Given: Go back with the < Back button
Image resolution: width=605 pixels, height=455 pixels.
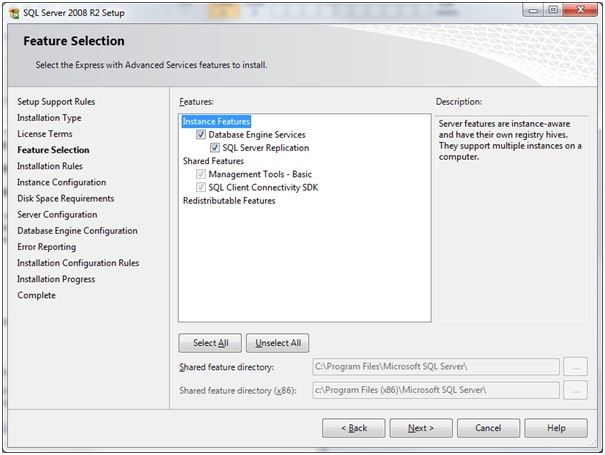Looking at the screenshot, I should click(x=354, y=428).
